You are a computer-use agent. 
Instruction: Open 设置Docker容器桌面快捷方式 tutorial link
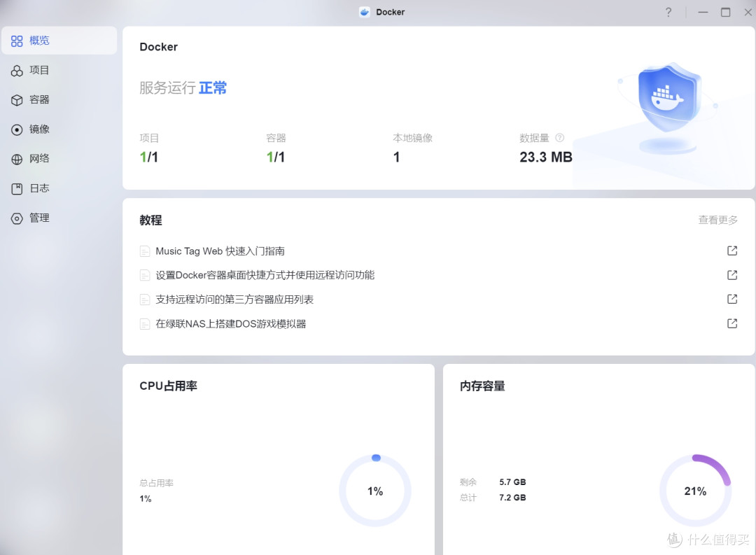[x=265, y=275]
